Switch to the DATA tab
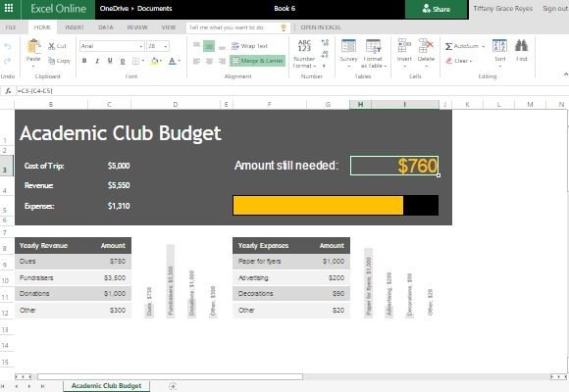The image size is (569, 392). [x=106, y=27]
